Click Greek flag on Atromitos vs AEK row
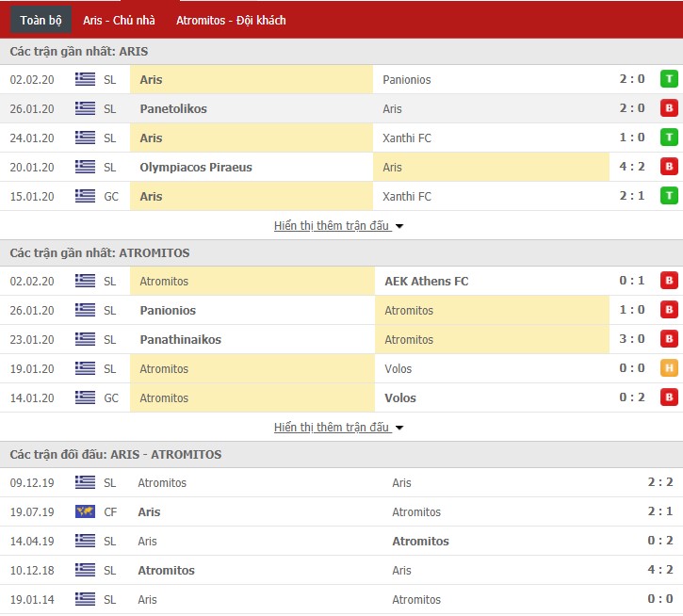This screenshot has height=616, width=683. pyautogui.click(x=85, y=281)
